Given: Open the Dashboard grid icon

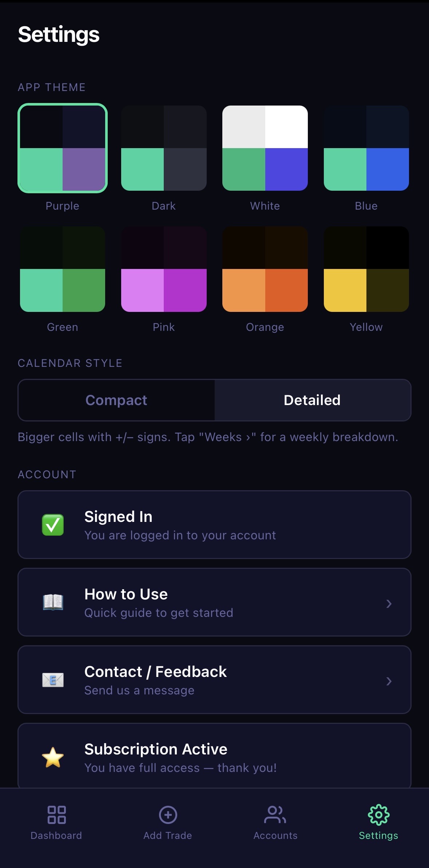Looking at the screenshot, I should (57, 815).
